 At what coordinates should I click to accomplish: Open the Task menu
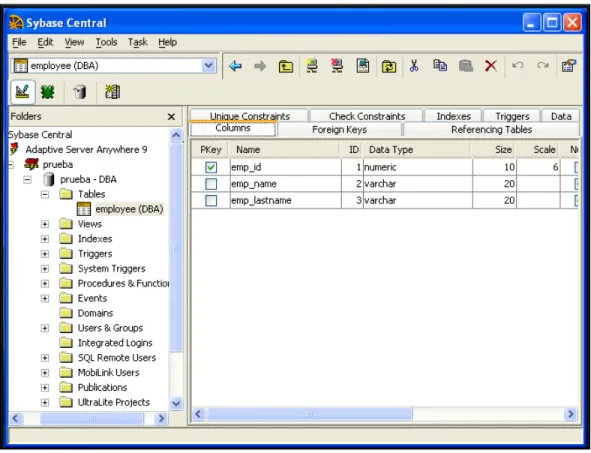(x=138, y=42)
